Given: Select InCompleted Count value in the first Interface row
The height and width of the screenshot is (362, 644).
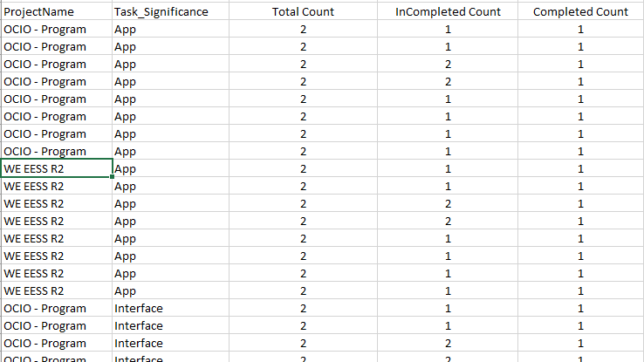Looking at the screenshot, I should coord(448,308).
